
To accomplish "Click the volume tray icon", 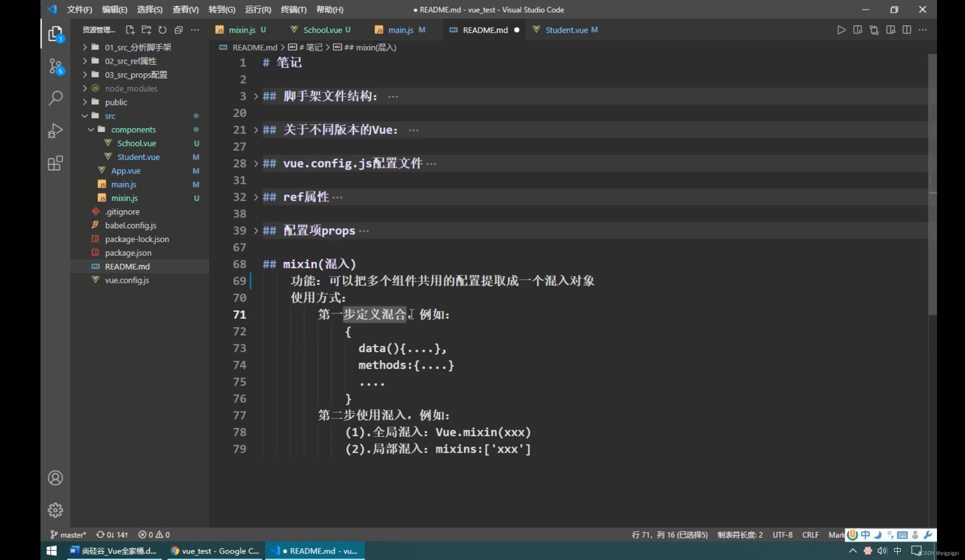I will [x=882, y=551].
